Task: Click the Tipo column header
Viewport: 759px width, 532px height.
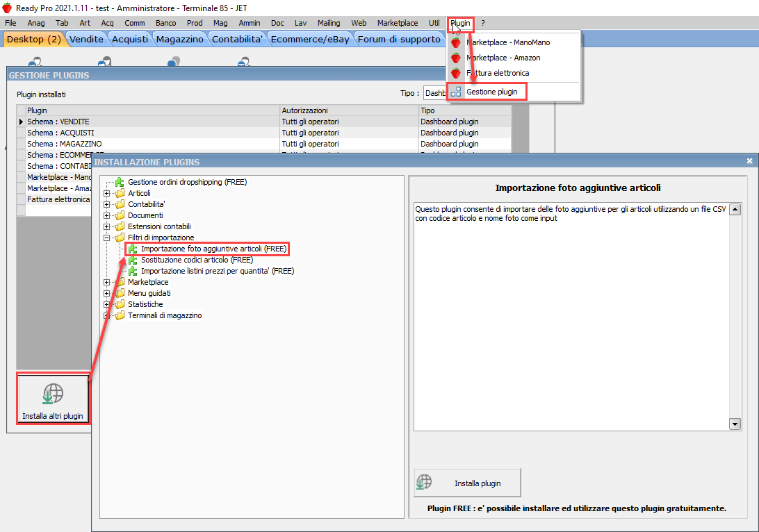Action: pyautogui.click(x=465, y=110)
